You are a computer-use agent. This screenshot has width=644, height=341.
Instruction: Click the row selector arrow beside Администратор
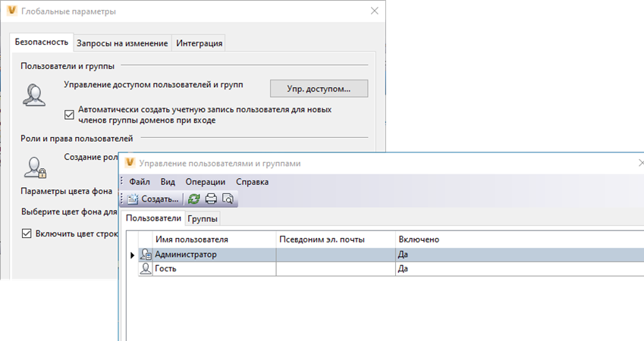(132, 255)
